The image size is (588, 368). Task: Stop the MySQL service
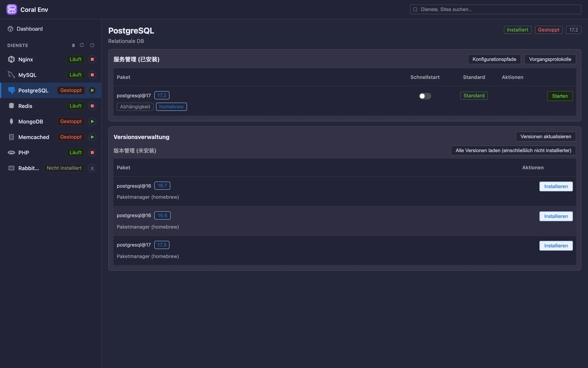pyautogui.click(x=92, y=75)
